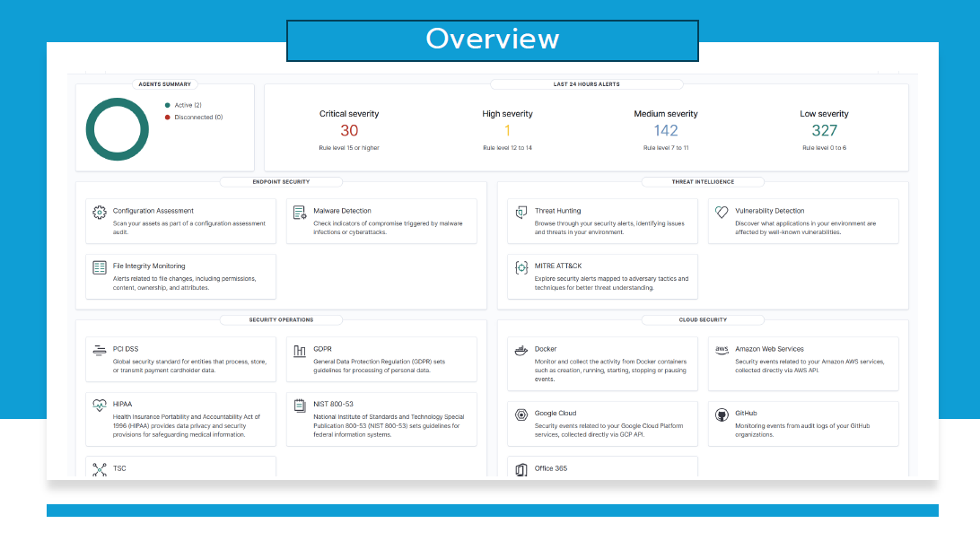Click the Malware Detection document icon
Screen dimensions: 980x541
[300, 213]
